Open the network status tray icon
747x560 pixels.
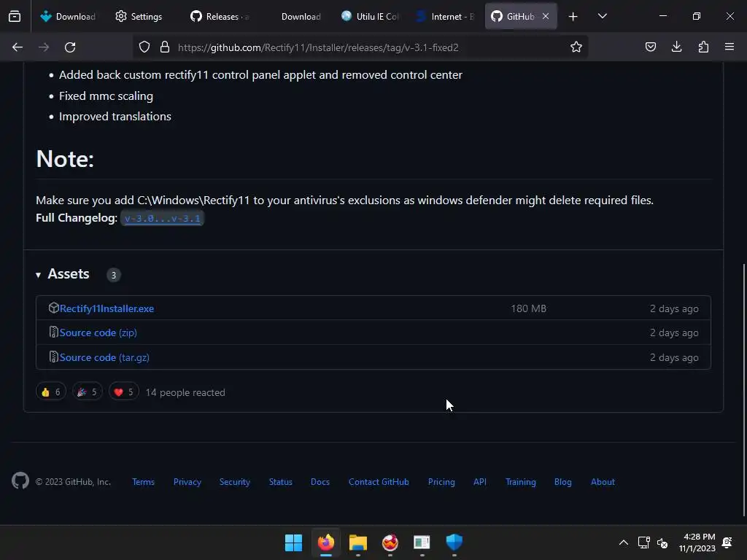tap(643, 542)
